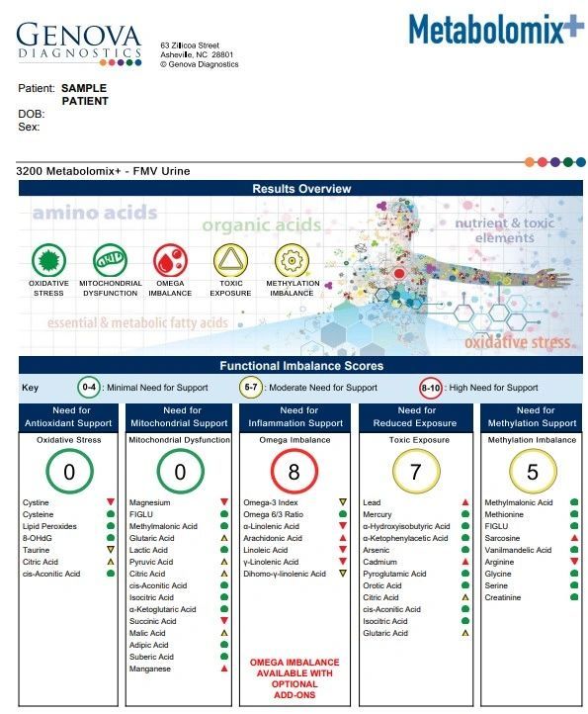Select the Need for Antioxidant Support header
This screenshot has height=714, width=588.
(68, 417)
